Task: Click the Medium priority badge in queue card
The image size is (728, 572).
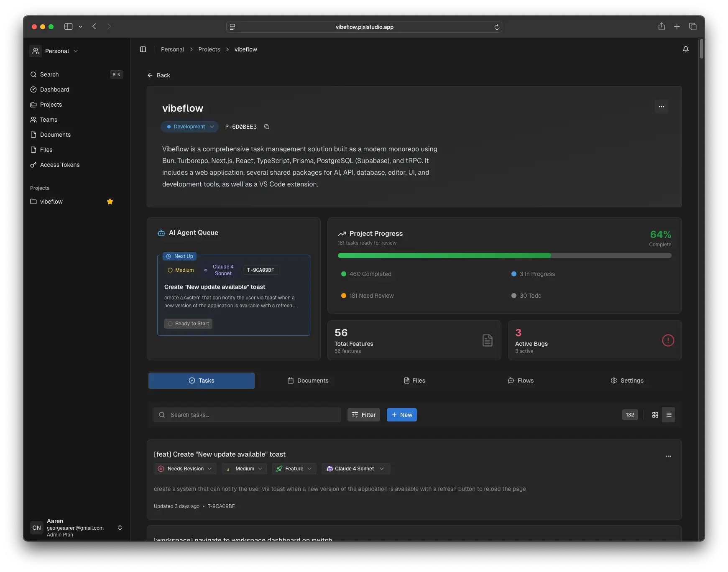Action: coord(181,270)
